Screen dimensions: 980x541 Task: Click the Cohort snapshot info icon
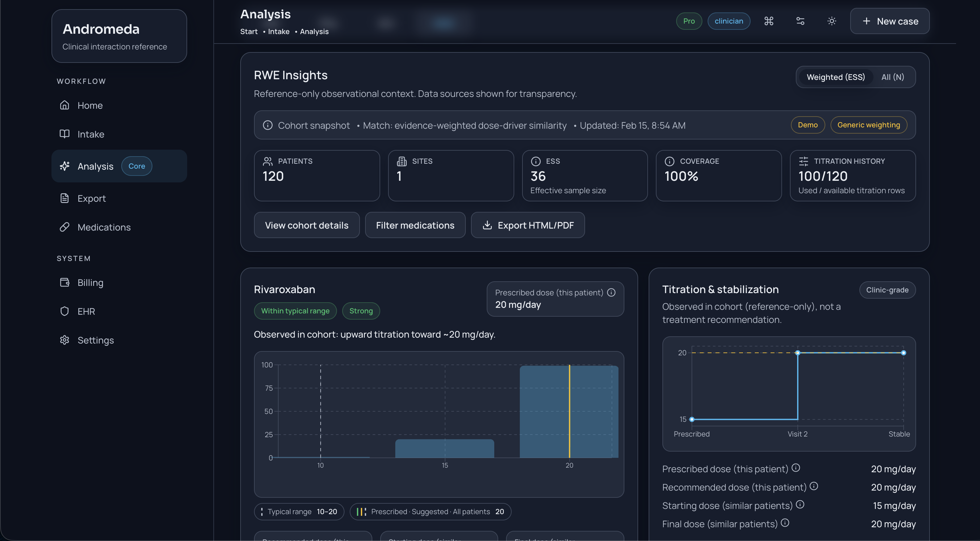[267, 125]
